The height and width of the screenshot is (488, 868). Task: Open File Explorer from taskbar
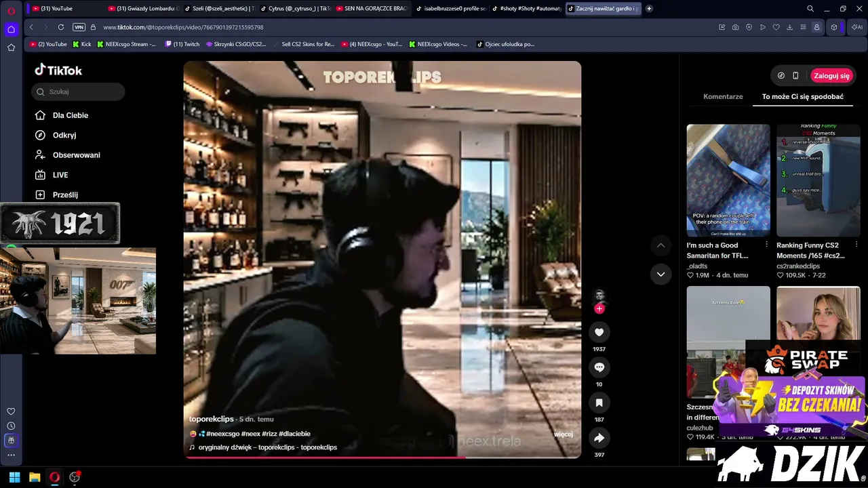pyautogui.click(x=35, y=477)
